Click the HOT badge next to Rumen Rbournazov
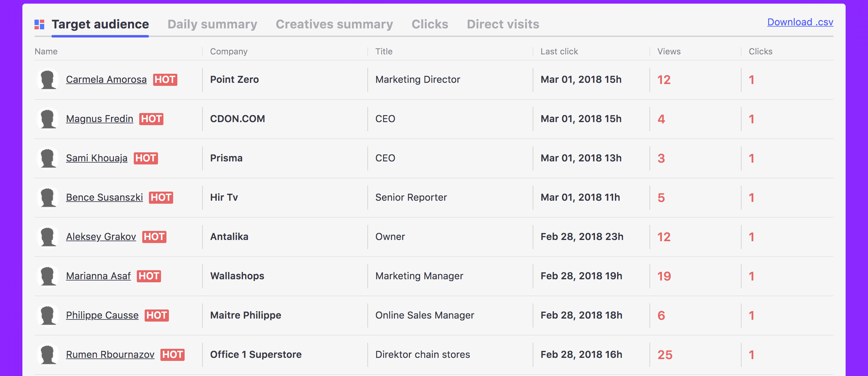The width and height of the screenshot is (868, 376). coord(173,355)
